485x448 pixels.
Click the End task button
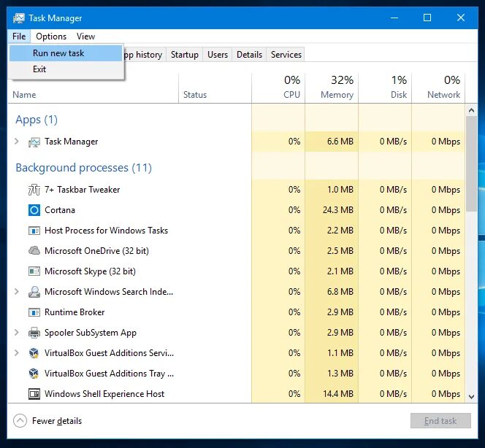click(x=440, y=421)
